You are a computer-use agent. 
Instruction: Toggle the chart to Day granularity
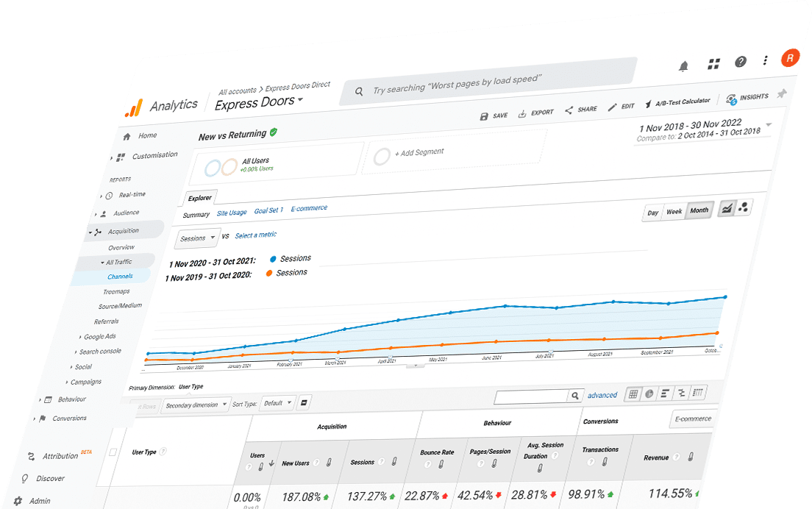coord(652,213)
